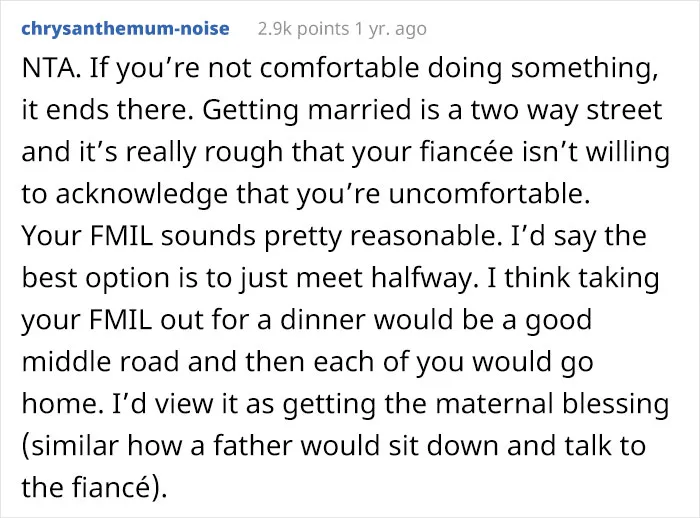
Task: Click the phrase middle road
Action: pyautogui.click(x=101, y=362)
